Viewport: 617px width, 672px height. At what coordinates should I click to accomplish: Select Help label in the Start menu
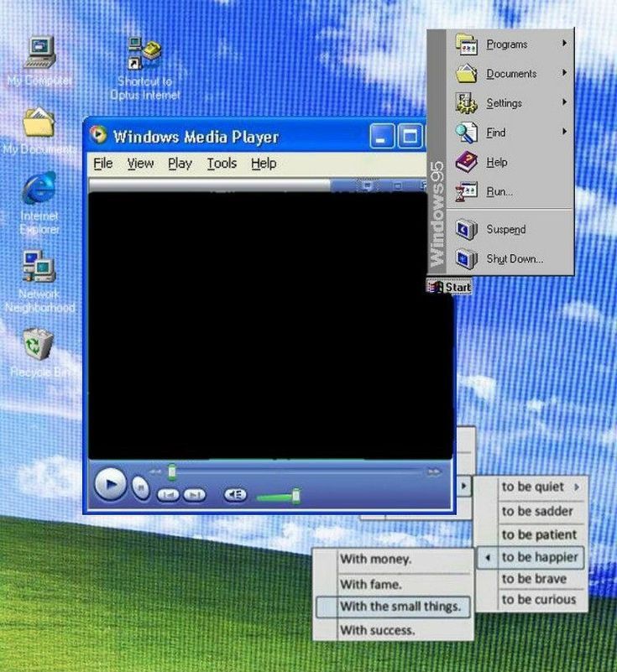pyautogui.click(x=497, y=162)
